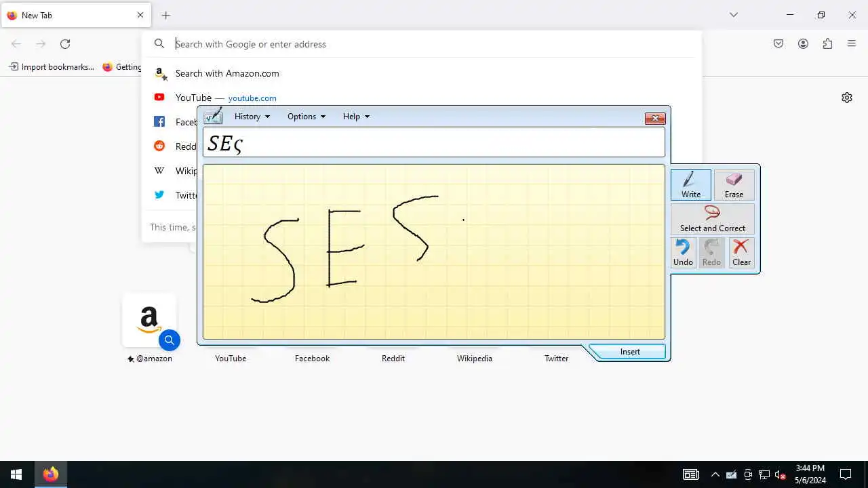The width and height of the screenshot is (868, 488).
Task: Open the YouTube shortcut label
Action: pyautogui.click(x=231, y=359)
